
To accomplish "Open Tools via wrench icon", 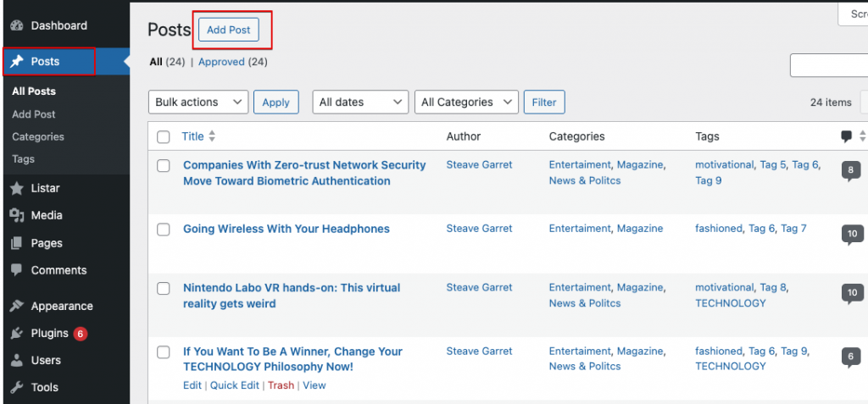I will [17, 387].
